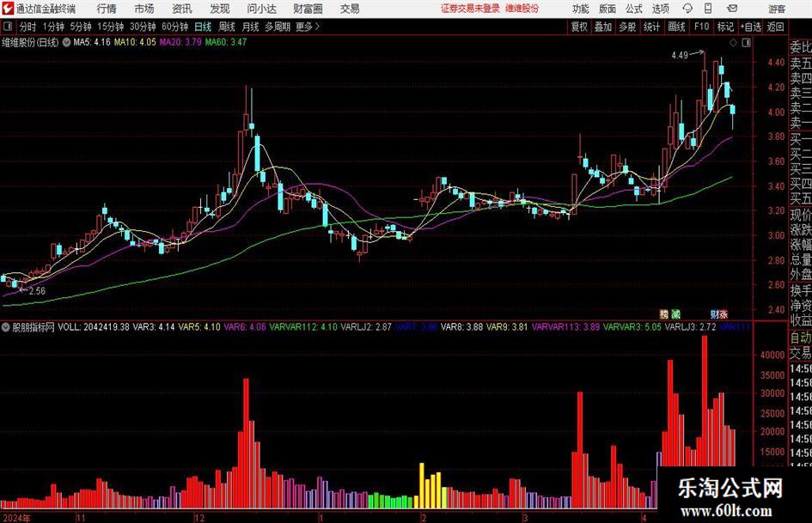This screenshot has height=523, width=812.
Task: Click the 游客 user account label
Action: [x=777, y=9]
